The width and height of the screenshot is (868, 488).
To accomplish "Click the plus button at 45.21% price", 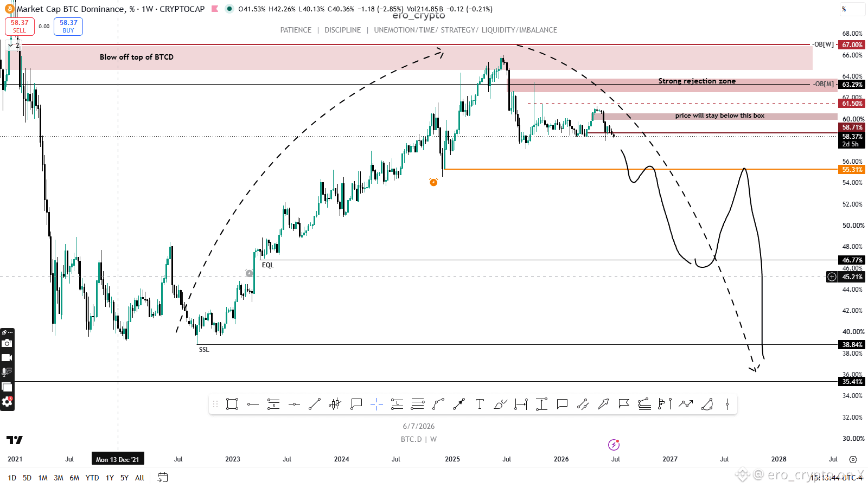I will coord(832,277).
